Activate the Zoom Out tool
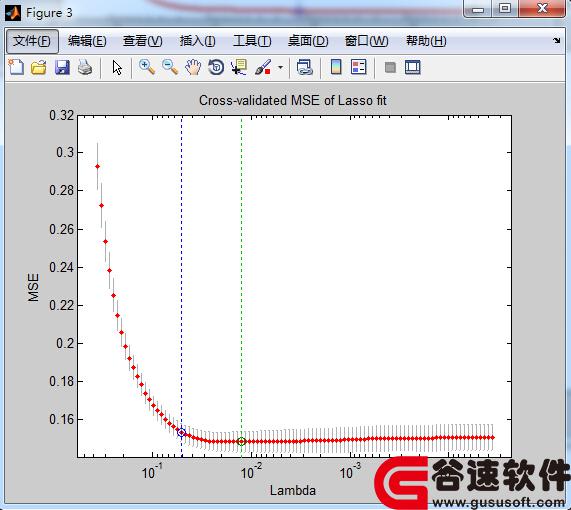This screenshot has height=510, width=571. tap(170, 67)
